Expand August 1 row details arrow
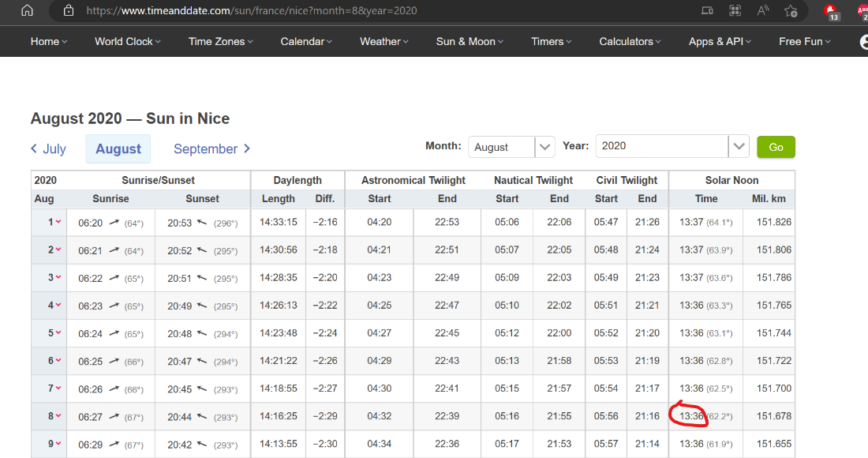Image resolution: width=868 pixels, height=458 pixels. (54, 223)
